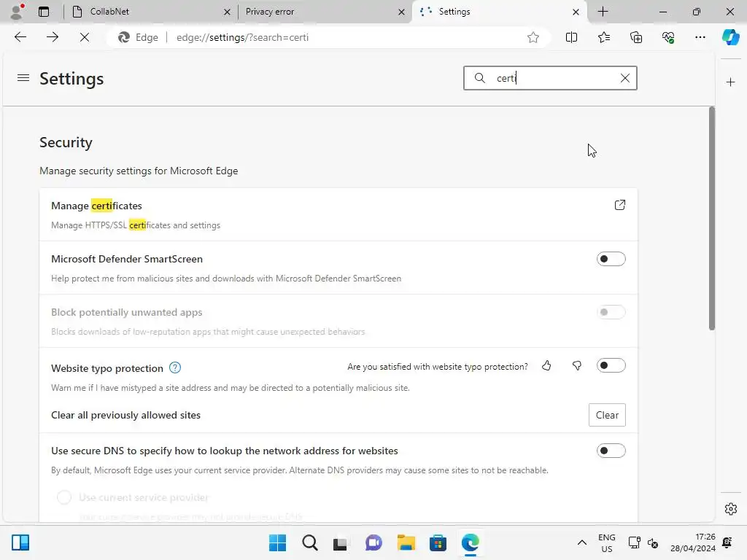Open Browser essentials heart icon
This screenshot has height=560, width=747.
pos(668,37)
